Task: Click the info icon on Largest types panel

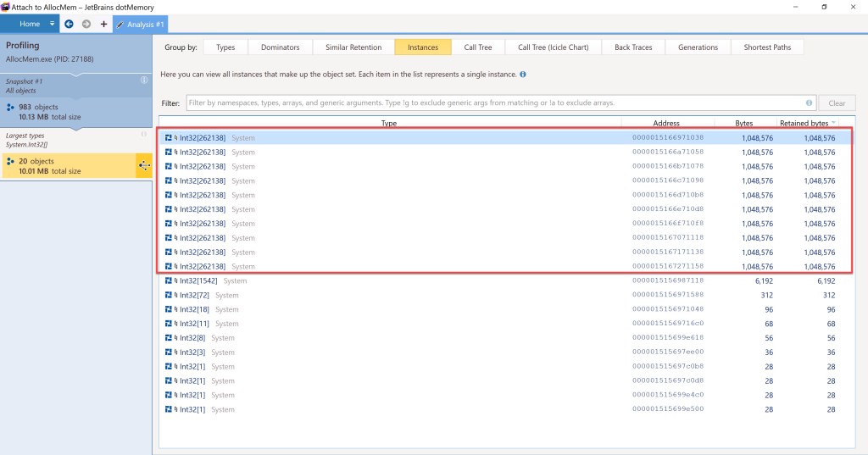Action: click(144, 134)
